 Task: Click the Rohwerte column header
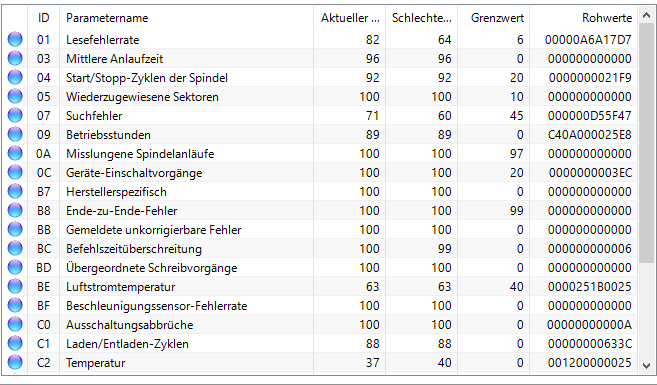[584, 18]
